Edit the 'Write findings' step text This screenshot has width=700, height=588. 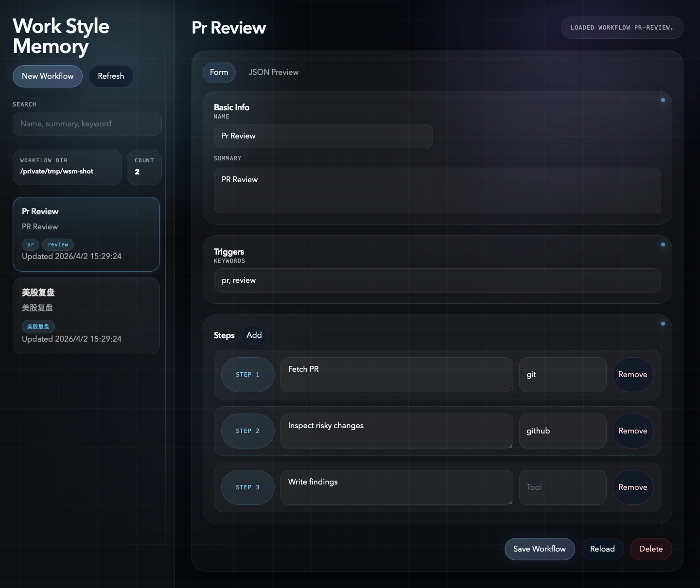pyautogui.click(x=397, y=487)
